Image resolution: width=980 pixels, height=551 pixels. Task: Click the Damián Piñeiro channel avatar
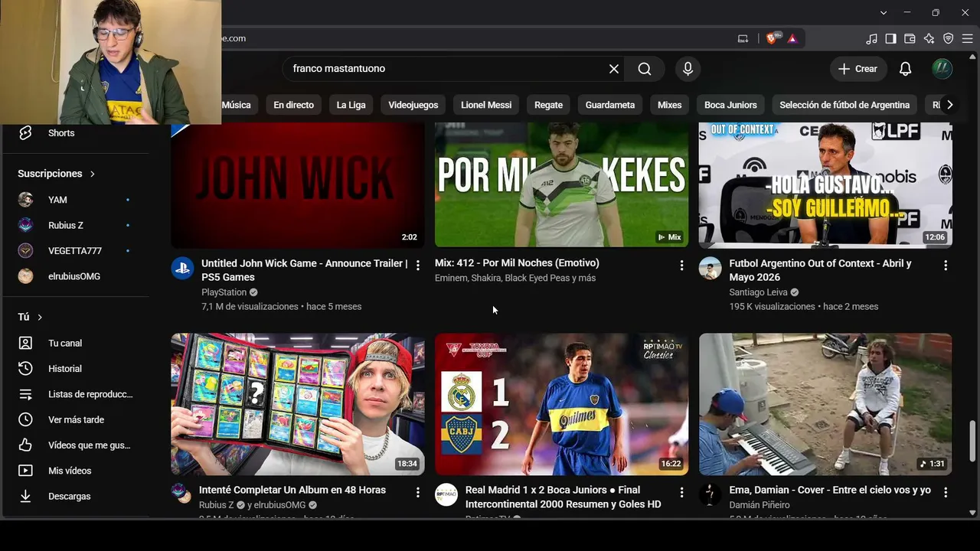710,494
